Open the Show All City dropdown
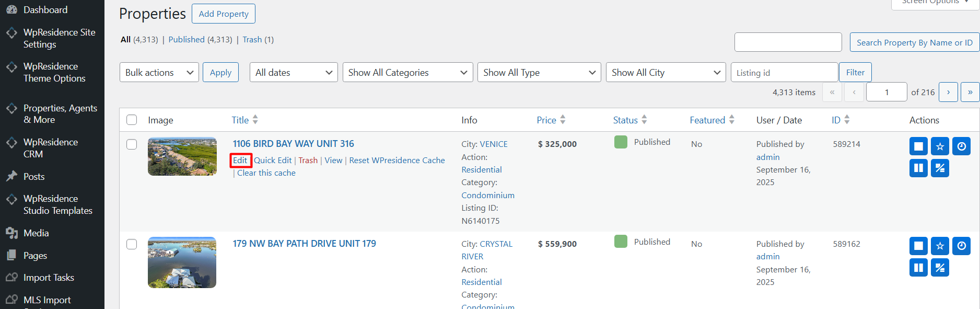 (x=666, y=73)
